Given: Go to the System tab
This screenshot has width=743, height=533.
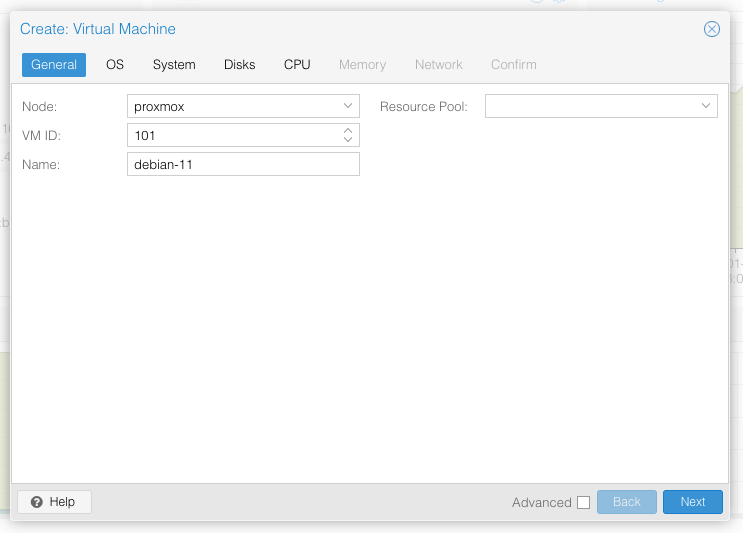Looking at the screenshot, I should 174,65.
